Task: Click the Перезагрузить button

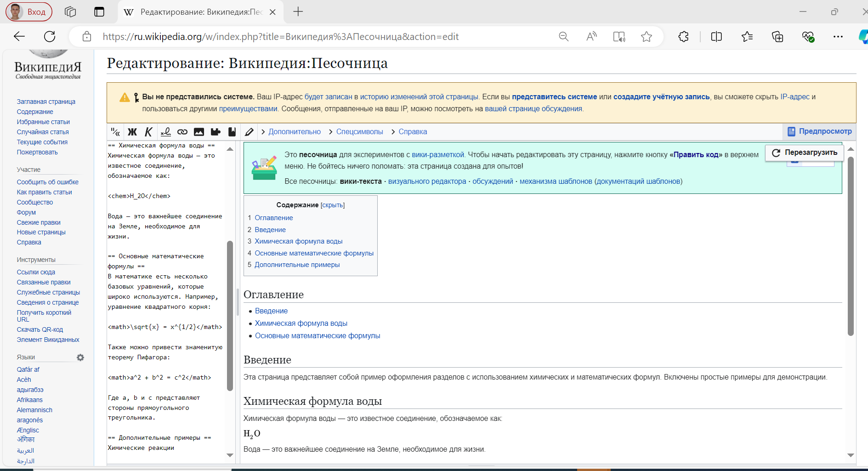Action: pos(805,153)
